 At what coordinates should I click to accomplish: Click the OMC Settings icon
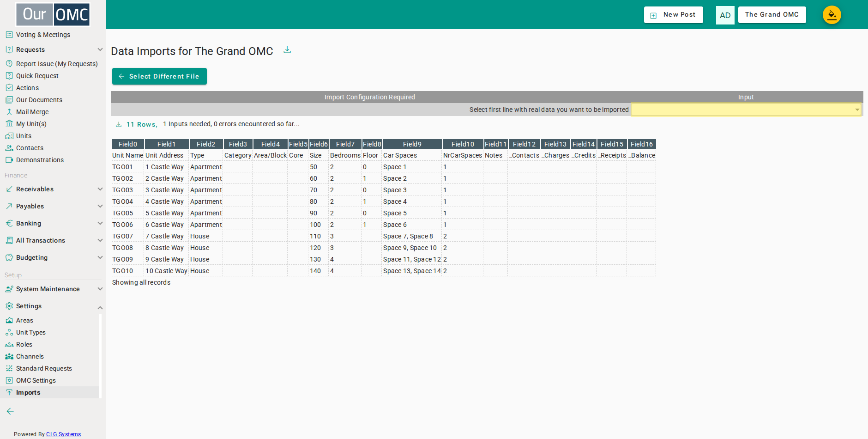tap(9, 380)
